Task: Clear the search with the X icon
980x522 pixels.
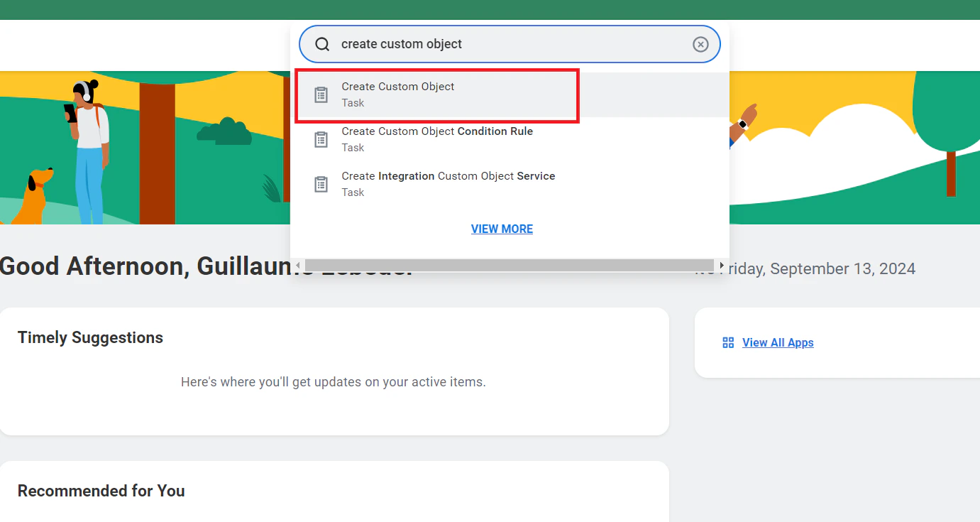Action: pos(700,43)
